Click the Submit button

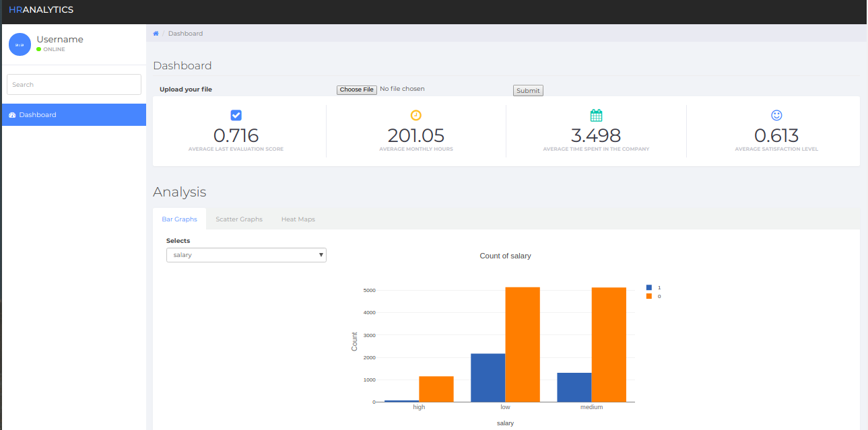click(528, 91)
